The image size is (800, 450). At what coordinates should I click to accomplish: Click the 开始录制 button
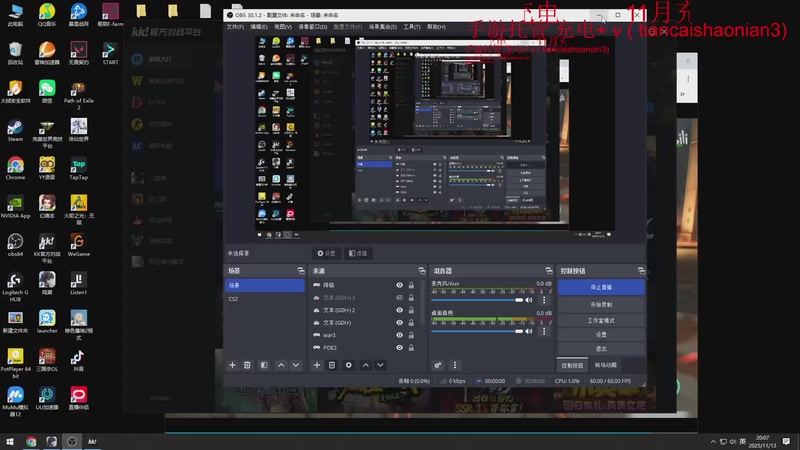coord(600,303)
